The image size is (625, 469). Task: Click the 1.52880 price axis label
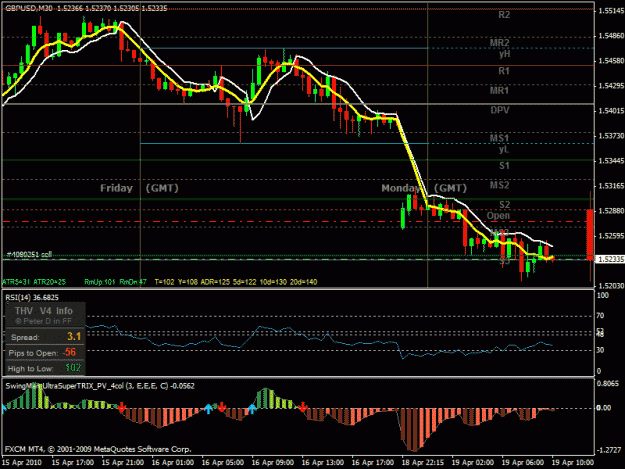click(x=611, y=211)
